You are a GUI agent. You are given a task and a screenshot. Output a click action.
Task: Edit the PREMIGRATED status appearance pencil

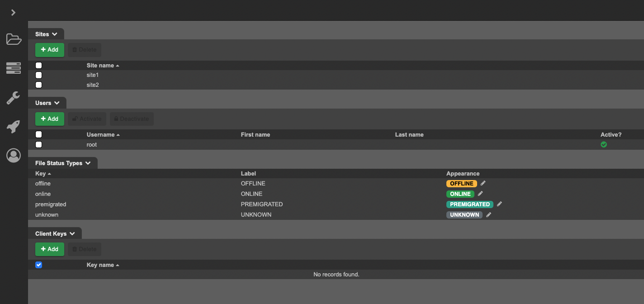point(499,204)
